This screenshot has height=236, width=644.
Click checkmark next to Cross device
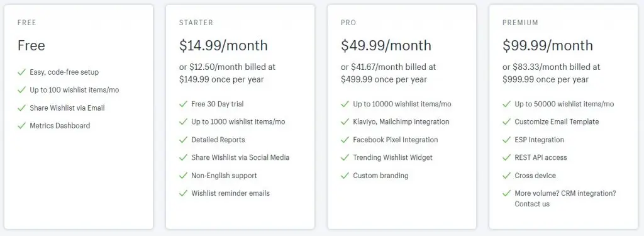(x=507, y=176)
